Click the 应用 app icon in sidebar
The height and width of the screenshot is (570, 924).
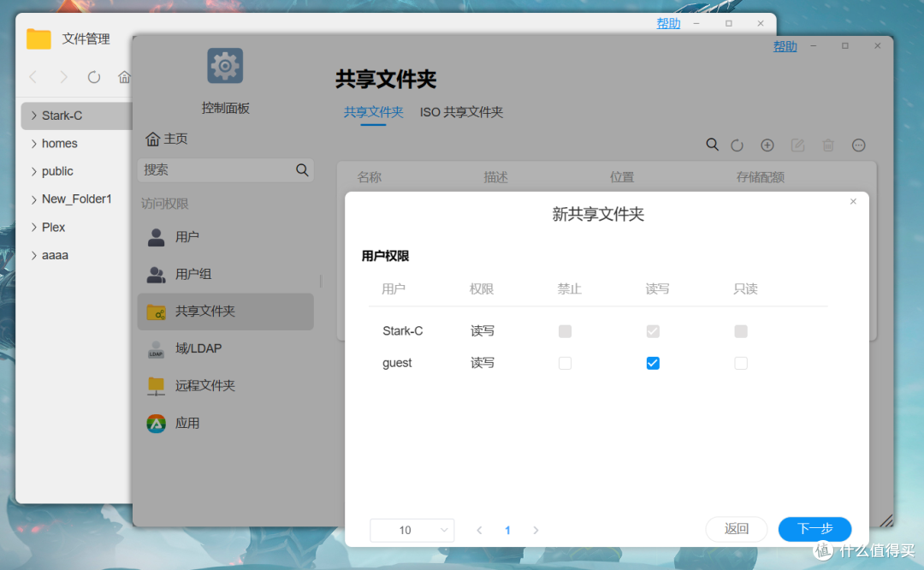[157, 424]
